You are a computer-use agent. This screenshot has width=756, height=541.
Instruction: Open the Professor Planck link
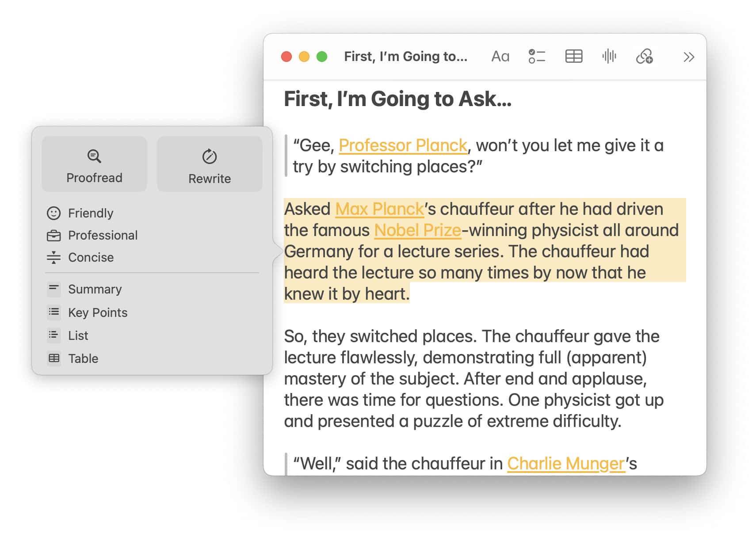(403, 145)
